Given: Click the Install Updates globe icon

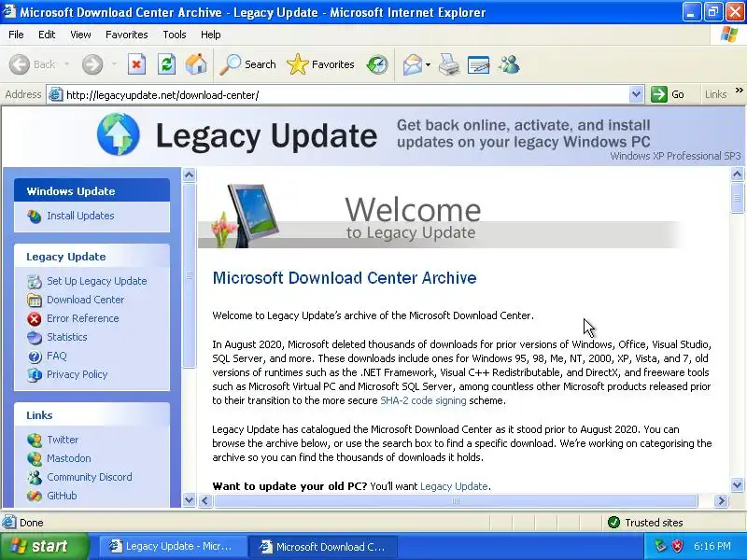Looking at the screenshot, I should [x=35, y=217].
